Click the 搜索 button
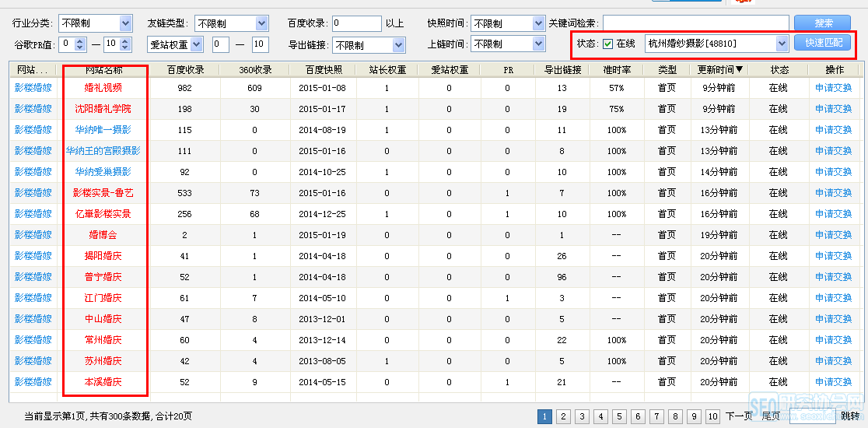The height and width of the screenshot is (428, 868). point(824,23)
